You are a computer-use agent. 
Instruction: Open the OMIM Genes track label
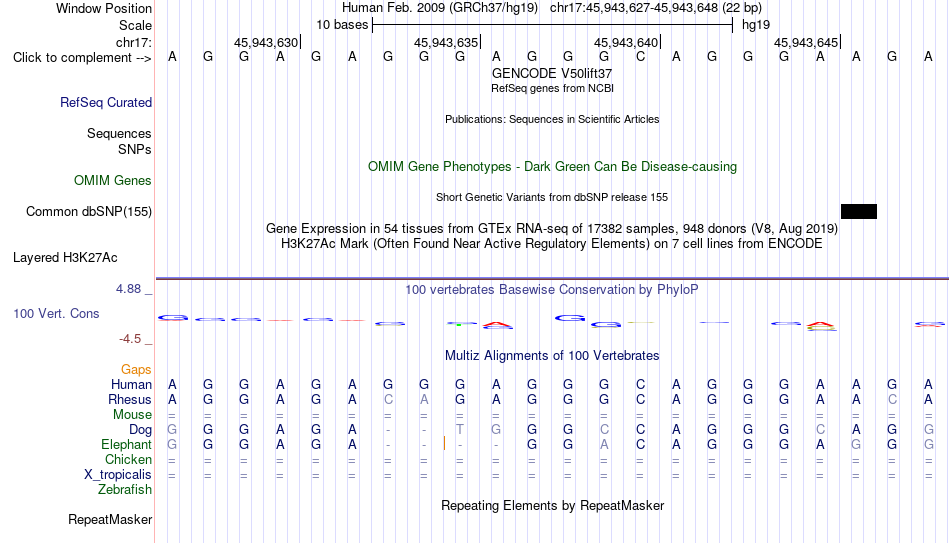[112, 181]
